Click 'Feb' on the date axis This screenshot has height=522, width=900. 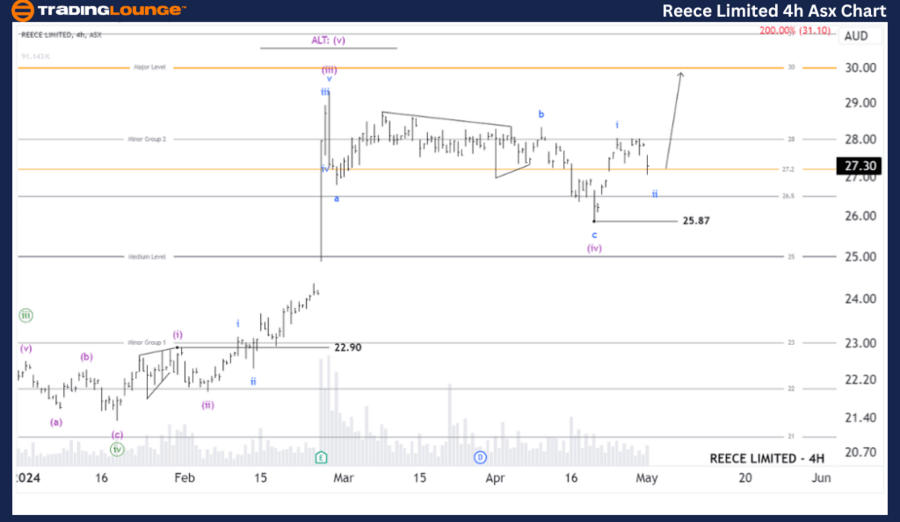tap(185, 478)
